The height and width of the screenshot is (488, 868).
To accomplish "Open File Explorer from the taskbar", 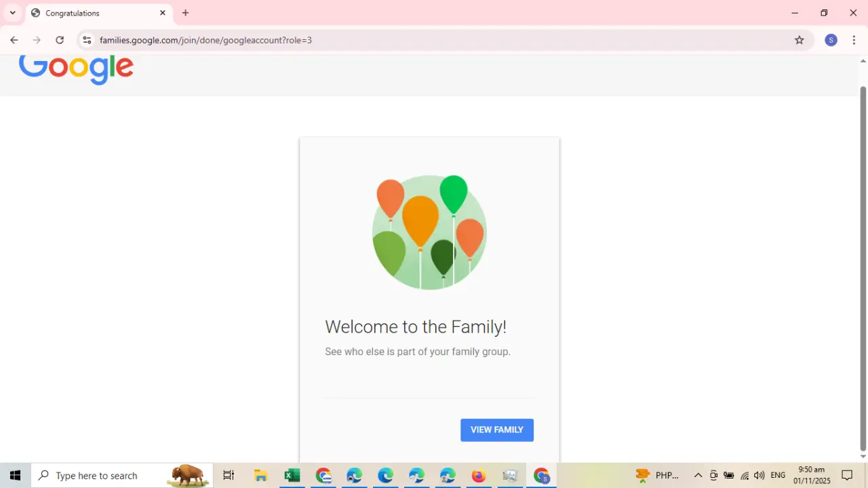I will (260, 475).
